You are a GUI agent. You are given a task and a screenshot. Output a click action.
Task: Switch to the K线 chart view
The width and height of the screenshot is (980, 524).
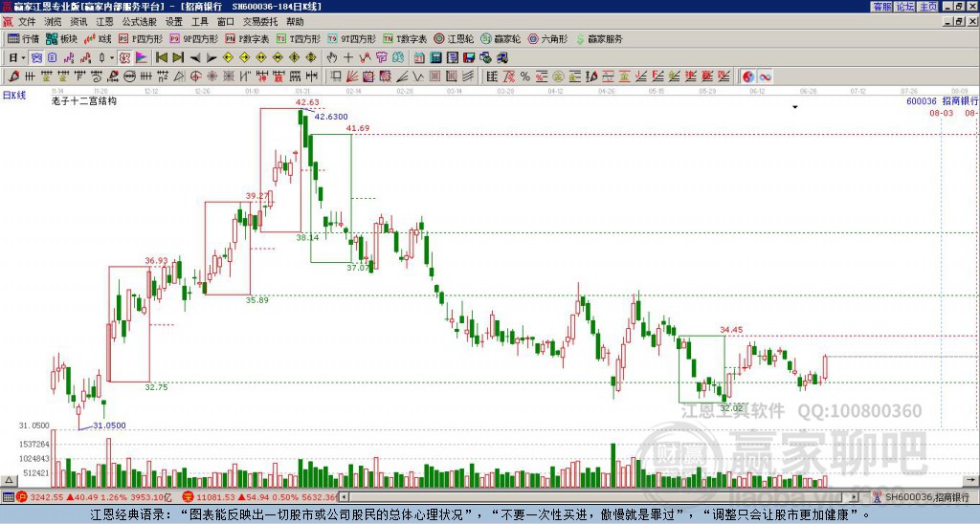tap(98, 38)
